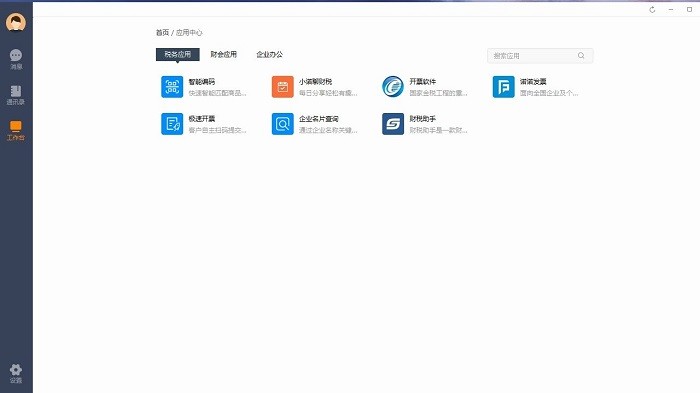Select the 税务应用 tab
The height and width of the screenshot is (393, 700).
[178, 54]
